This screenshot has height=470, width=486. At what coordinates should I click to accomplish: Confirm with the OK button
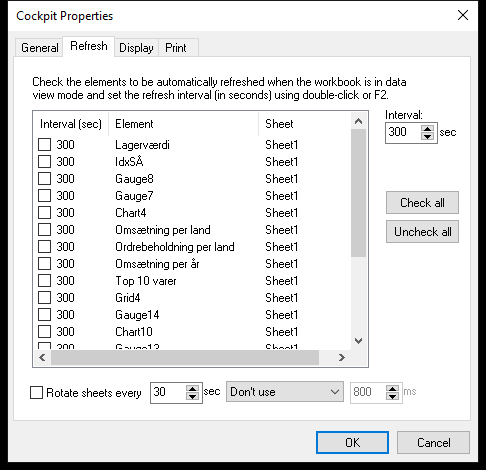pyautogui.click(x=352, y=443)
